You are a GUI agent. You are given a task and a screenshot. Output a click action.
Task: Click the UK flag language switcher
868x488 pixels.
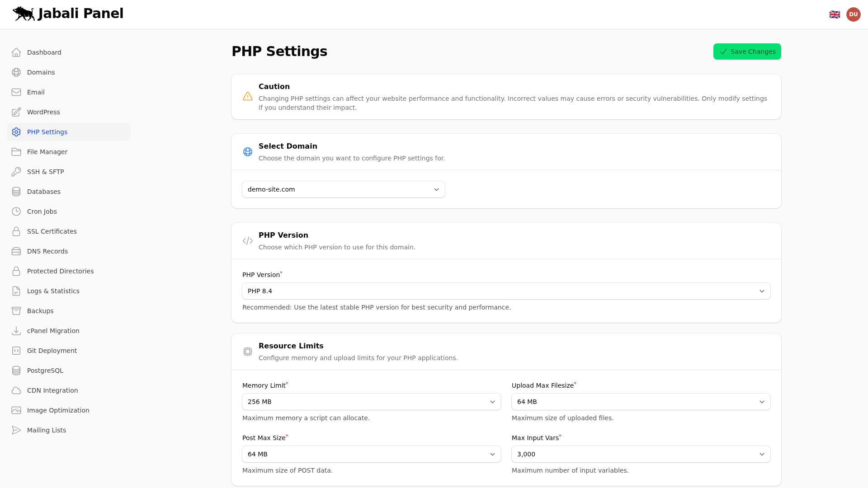coord(835,14)
